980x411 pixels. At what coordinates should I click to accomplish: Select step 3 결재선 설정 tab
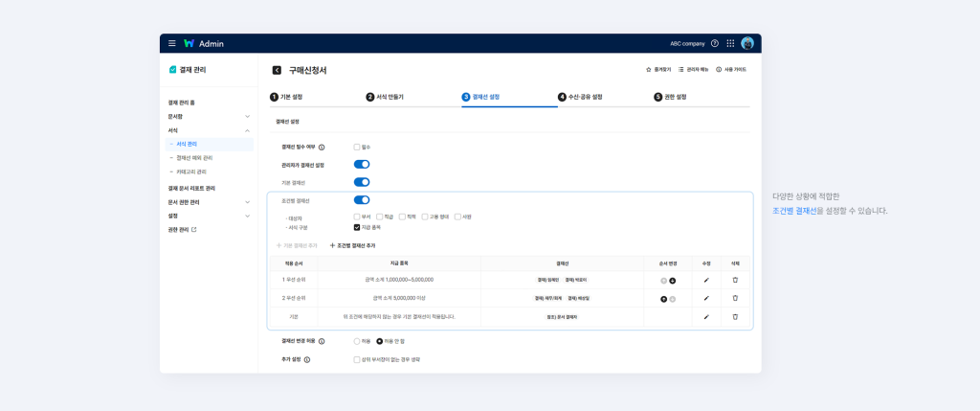(480, 97)
